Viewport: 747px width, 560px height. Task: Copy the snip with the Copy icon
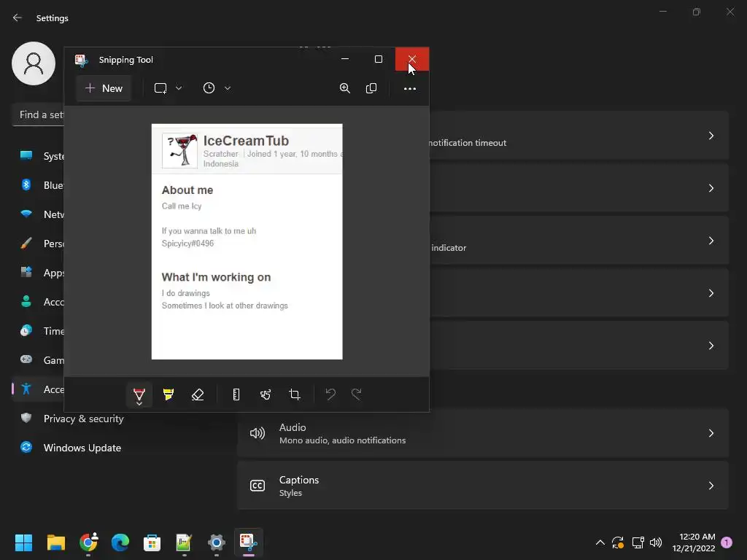click(371, 88)
